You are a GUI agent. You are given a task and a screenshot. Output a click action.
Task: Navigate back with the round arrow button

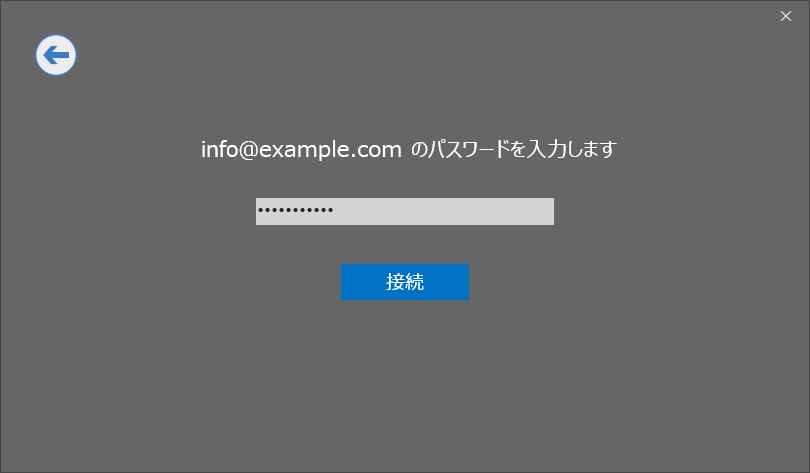[56, 55]
